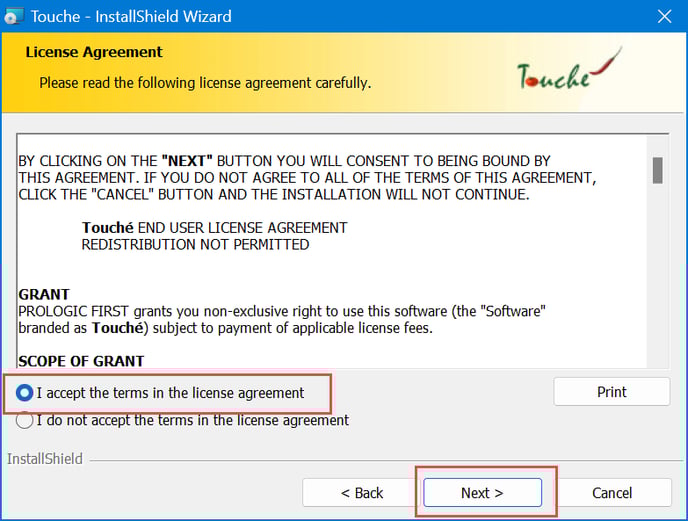The width and height of the screenshot is (688, 521).
Task: Click the "License Agreement" header title
Action: [94, 52]
